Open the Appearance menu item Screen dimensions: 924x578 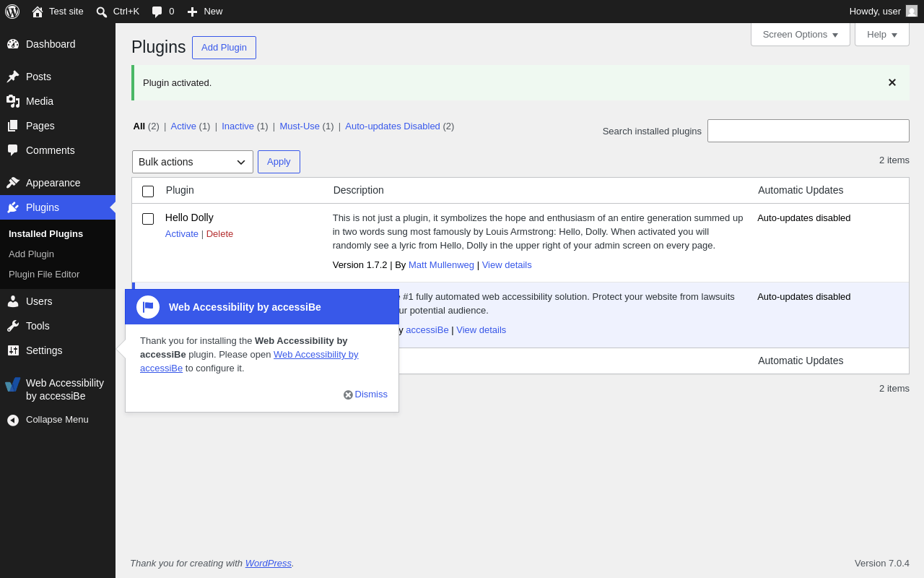click(x=58, y=183)
